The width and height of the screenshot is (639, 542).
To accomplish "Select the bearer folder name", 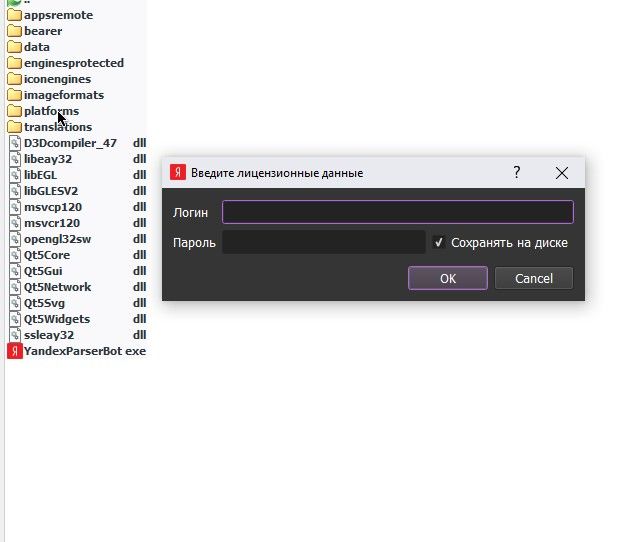I will tap(43, 31).
